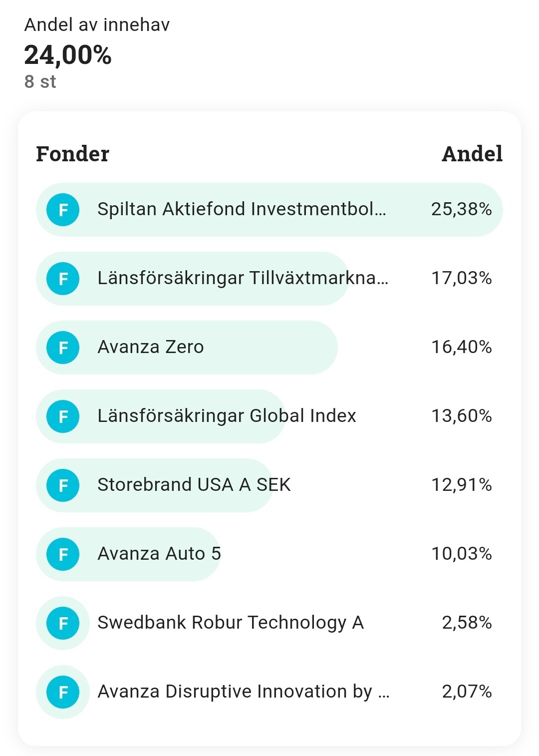Tap the F icon beside Avanza Disruptive Innovation

tap(63, 692)
